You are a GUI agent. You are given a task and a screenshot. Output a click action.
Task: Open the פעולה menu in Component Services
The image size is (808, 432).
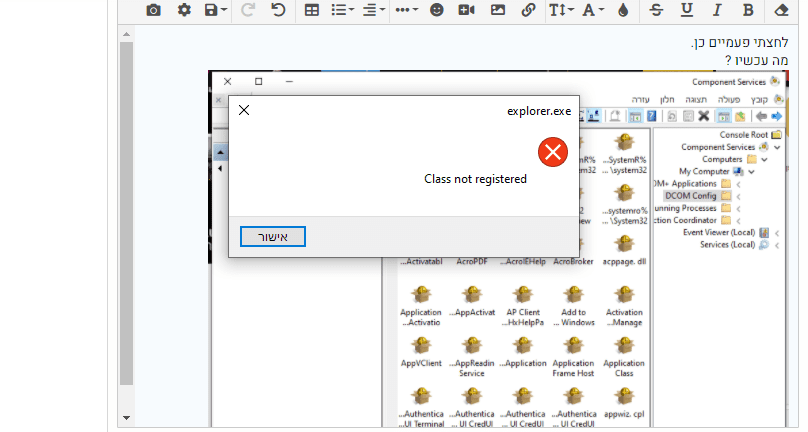click(729, 99)
